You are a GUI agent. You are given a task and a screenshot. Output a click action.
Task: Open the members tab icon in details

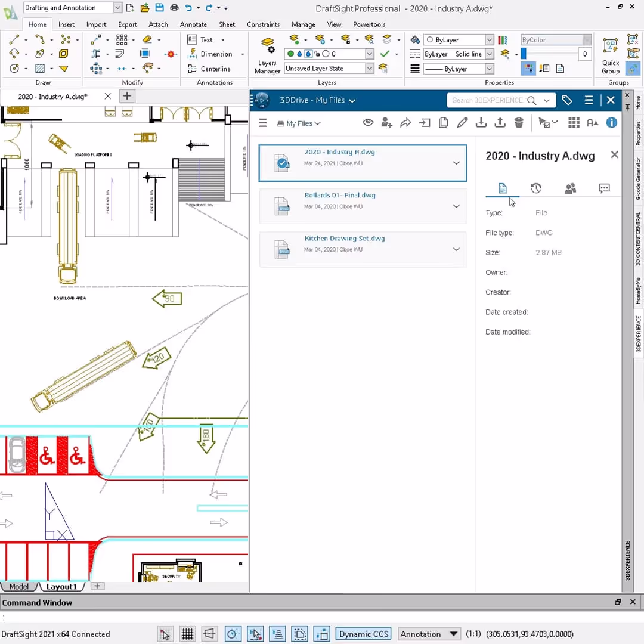tap(570, 188)
